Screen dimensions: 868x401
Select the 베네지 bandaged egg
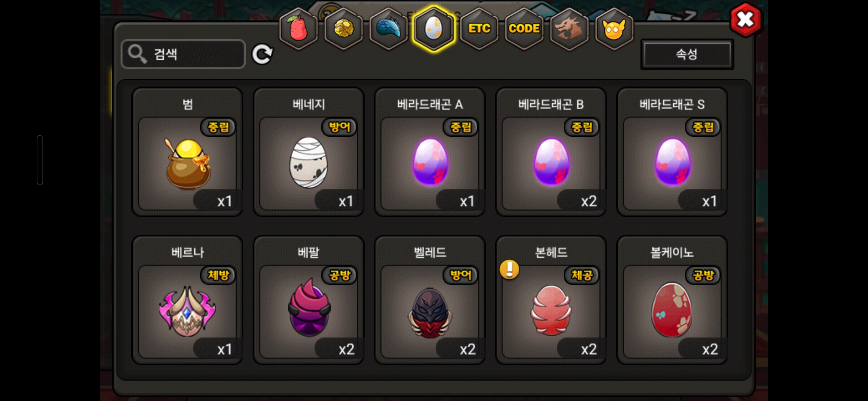pos(309,152)
